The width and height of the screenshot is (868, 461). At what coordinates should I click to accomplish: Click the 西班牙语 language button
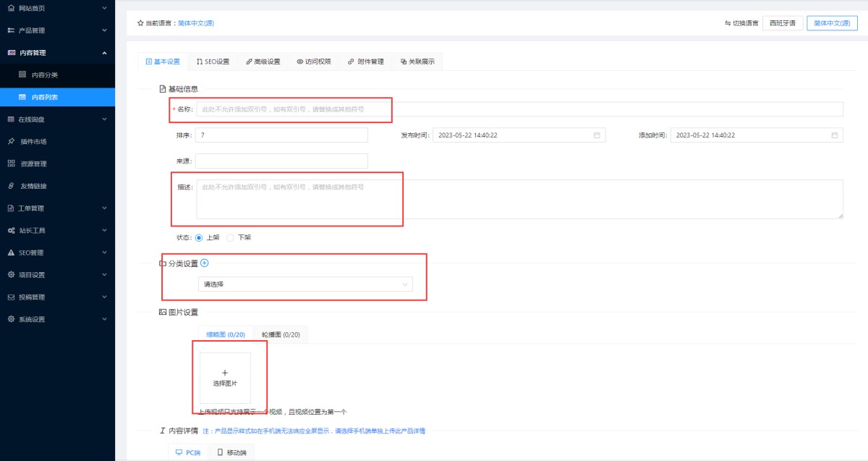click(782, 23)
